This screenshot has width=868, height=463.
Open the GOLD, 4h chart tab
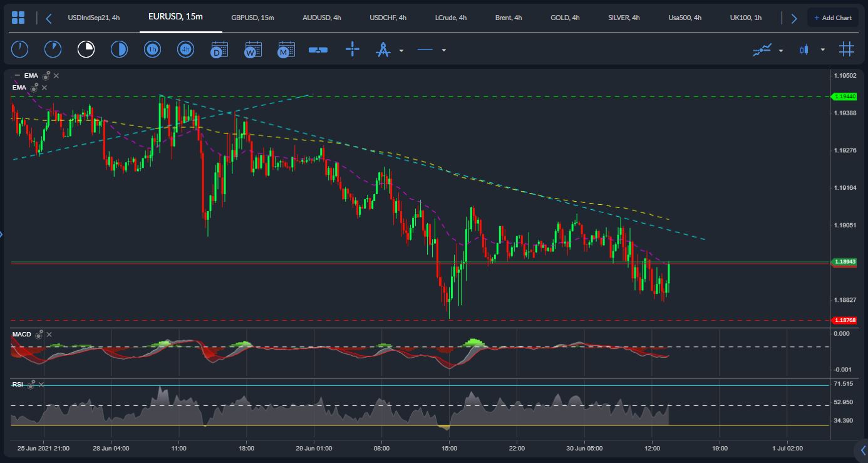coord(565,18)
